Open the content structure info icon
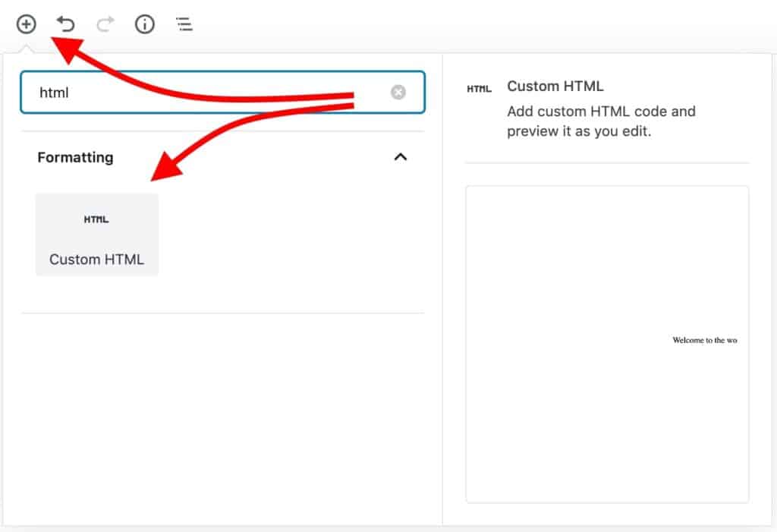Screen dimensions: 777x532 pyautogui.click(x=145, y=24)
